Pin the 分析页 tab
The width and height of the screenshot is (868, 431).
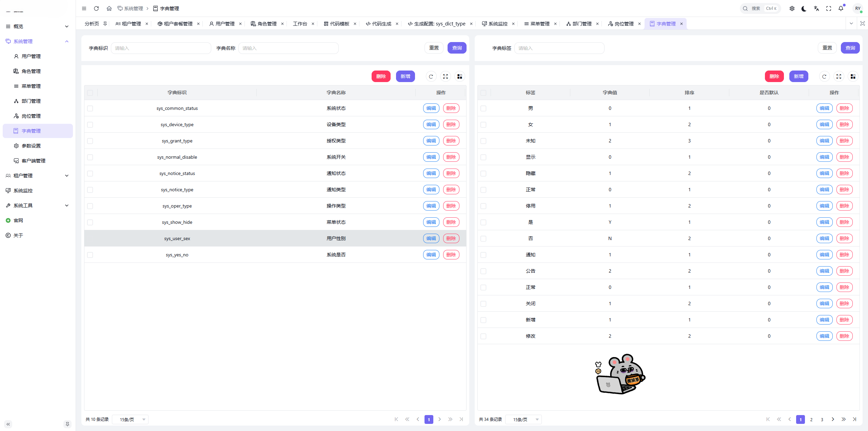click(x=105, y=24)
